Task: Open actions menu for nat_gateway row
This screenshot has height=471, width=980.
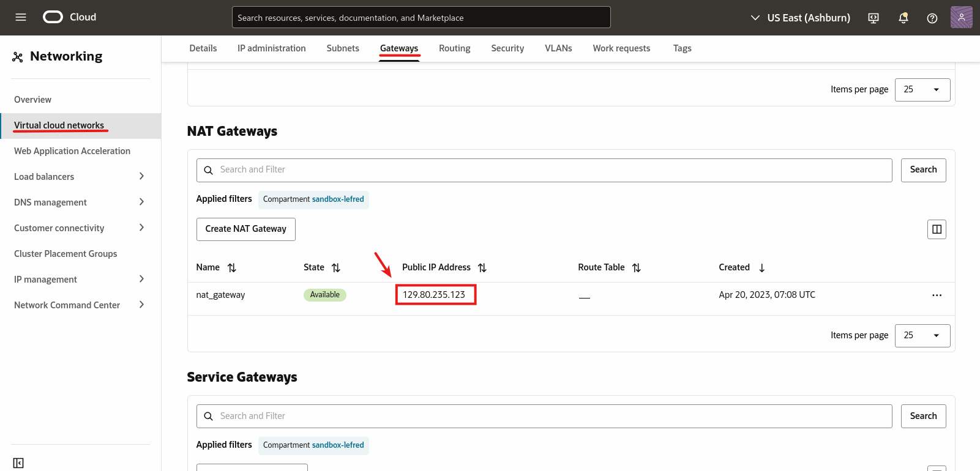Action: [x=937, y=295]
